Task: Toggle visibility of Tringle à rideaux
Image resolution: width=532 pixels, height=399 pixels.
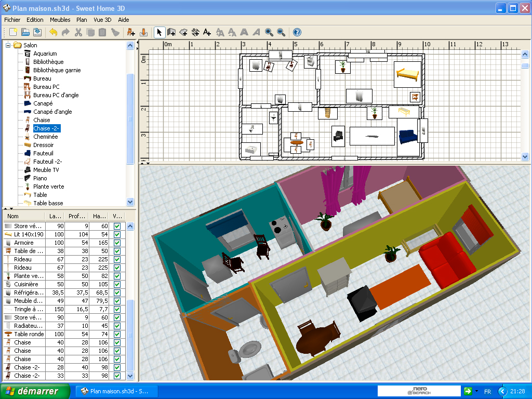Action: click(117, 309)
